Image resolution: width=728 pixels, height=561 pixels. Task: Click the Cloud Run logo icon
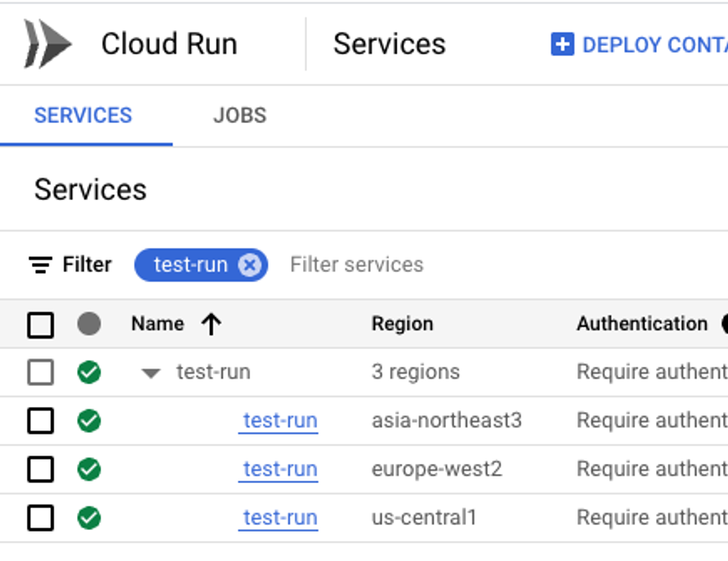point(48,44)
